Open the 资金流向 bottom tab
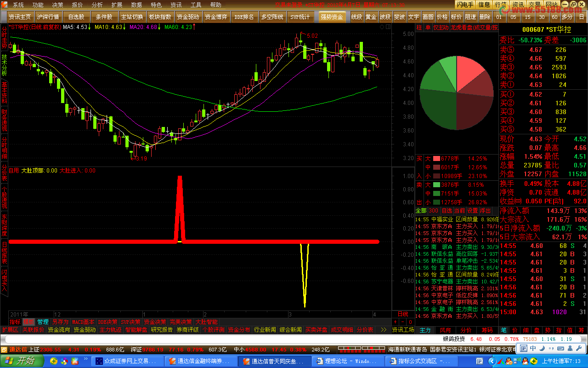The width and height of the screenshot is (588, 368). [x=59, y=330]
